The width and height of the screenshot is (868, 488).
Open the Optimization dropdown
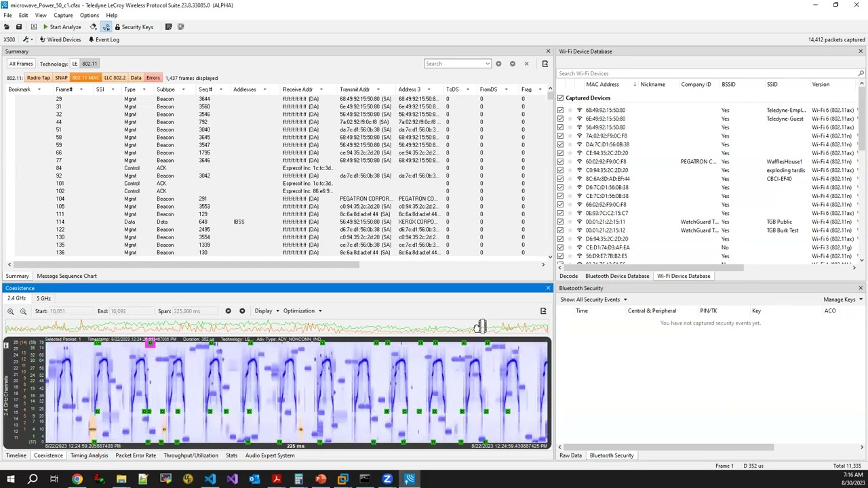(302, 311)
